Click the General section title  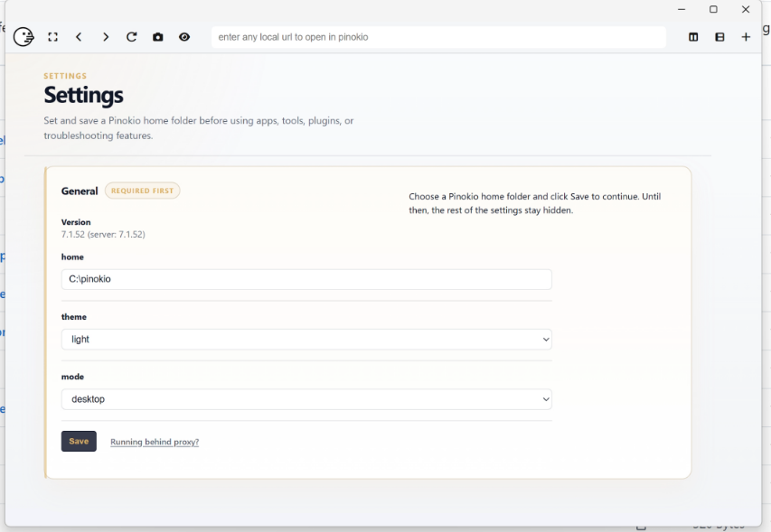pyautogui.click(x=80, y=191)
